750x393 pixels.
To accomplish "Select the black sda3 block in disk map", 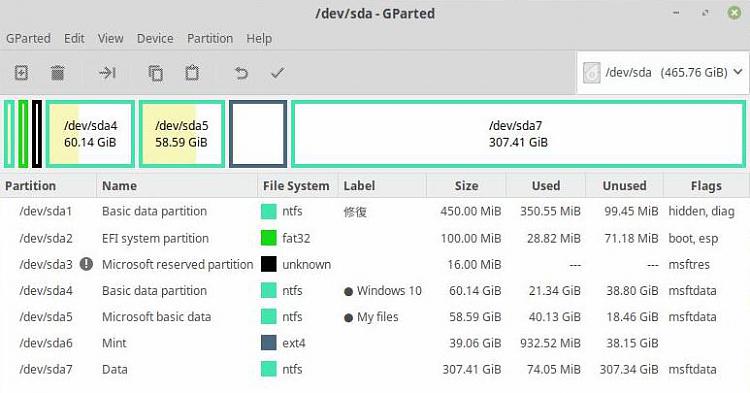I will click(37, 134).
